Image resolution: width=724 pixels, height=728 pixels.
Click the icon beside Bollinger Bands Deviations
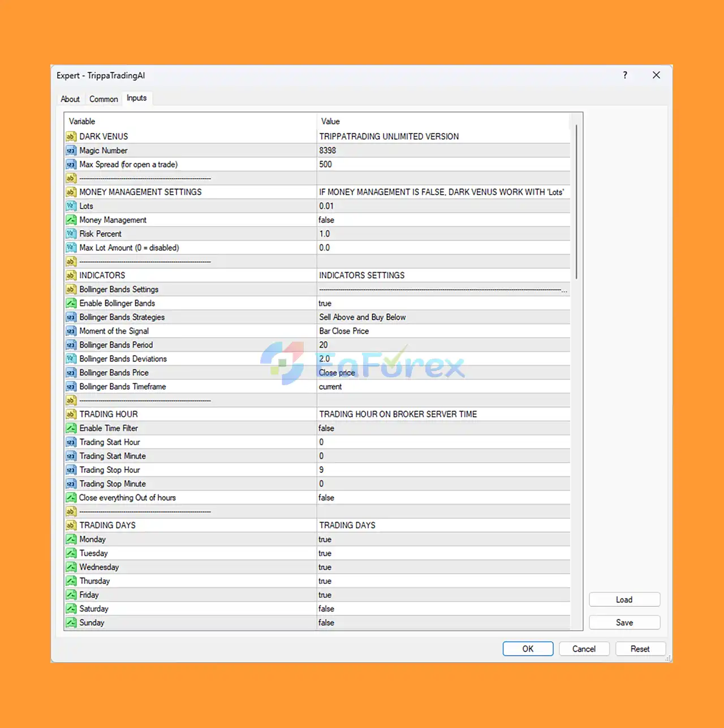click(71, 359)
